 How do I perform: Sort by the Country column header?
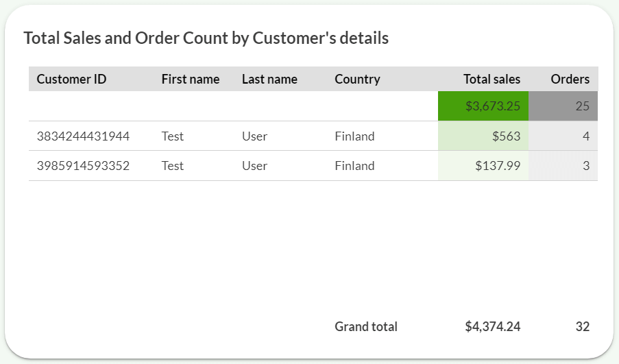point(357,79)
